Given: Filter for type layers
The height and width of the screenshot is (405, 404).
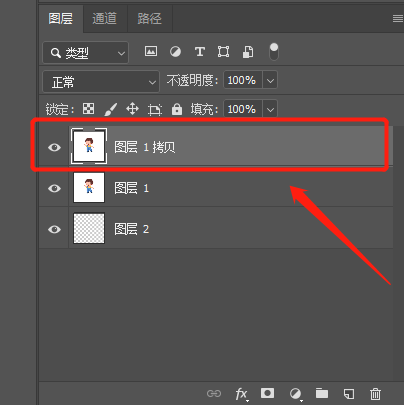Looking at the screenshot, I should click(x=199, y=52).
